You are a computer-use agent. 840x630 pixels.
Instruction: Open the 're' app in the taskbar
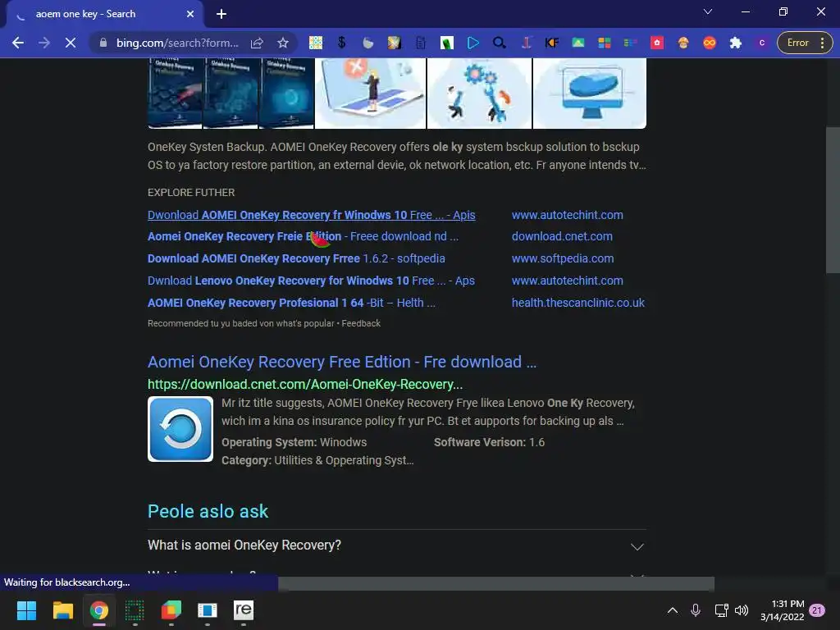coord(244,609)
